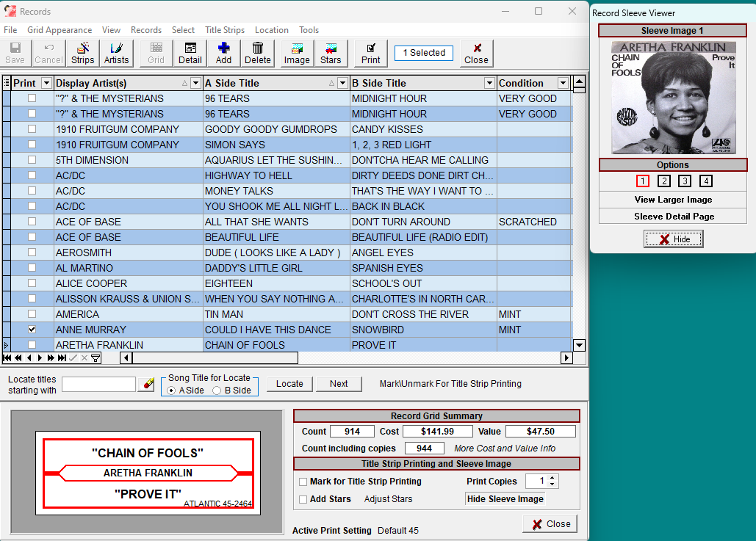Viewport: 756px width, 541px height.
Task: Click Aretha Franklin sleeve image thumbnail
Action: coord(674,98)
